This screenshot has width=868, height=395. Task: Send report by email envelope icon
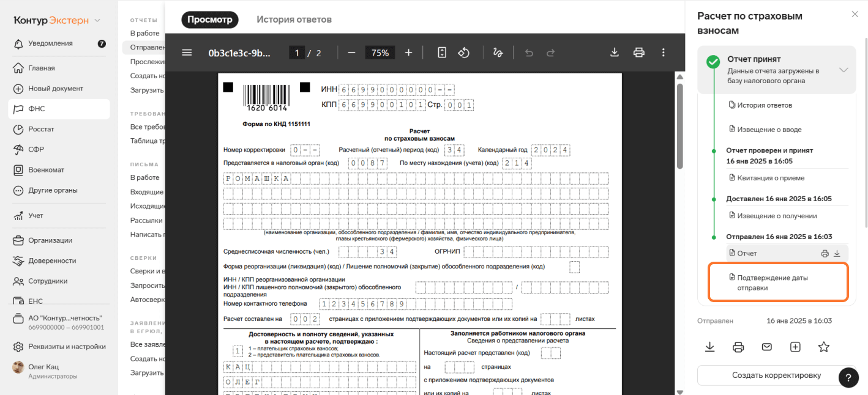[766, 347]
